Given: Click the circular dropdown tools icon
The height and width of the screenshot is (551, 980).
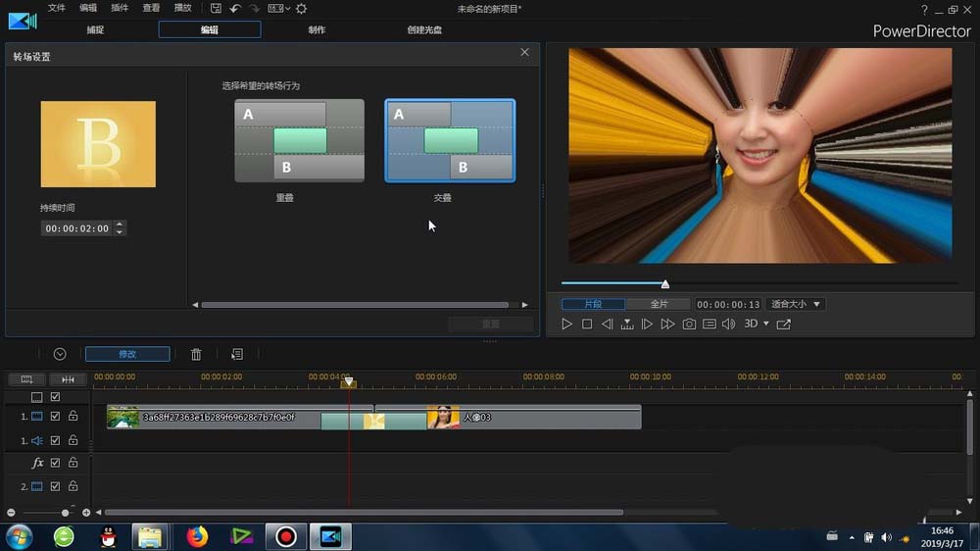Looking at the screenshot, I should (60, 354).
